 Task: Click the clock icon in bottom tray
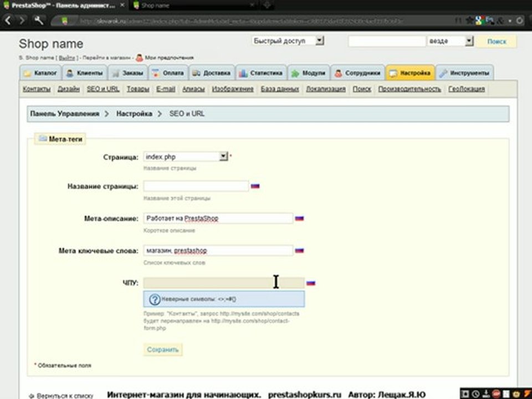475,394
